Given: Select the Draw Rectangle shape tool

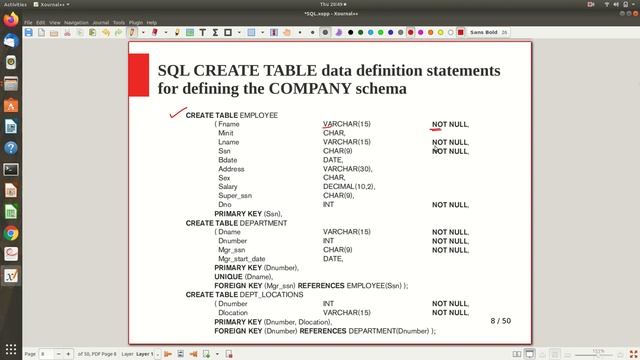Looking at the screenshot, I should pos(228,32).
